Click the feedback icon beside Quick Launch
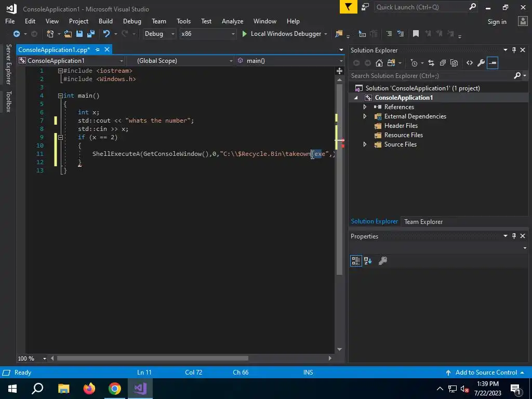Viewport: 532px width, 399px height. point(365,7)
